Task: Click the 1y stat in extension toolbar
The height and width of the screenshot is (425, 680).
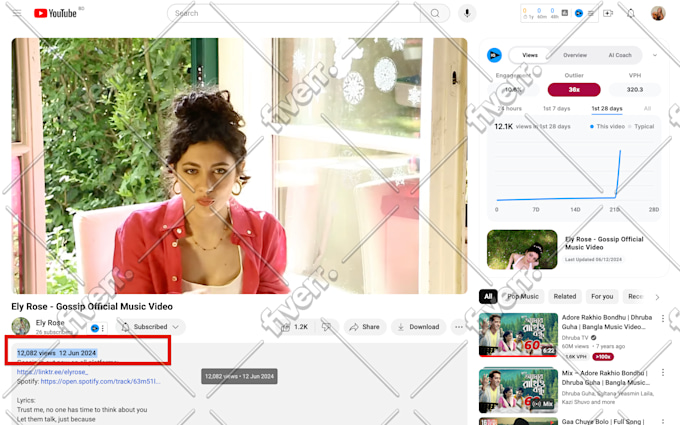Action: click(x=527, y=13)
